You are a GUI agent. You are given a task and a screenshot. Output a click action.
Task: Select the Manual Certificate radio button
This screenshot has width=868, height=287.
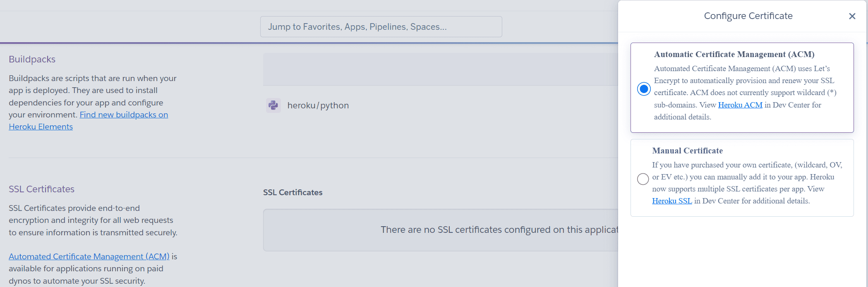point(643,179)
